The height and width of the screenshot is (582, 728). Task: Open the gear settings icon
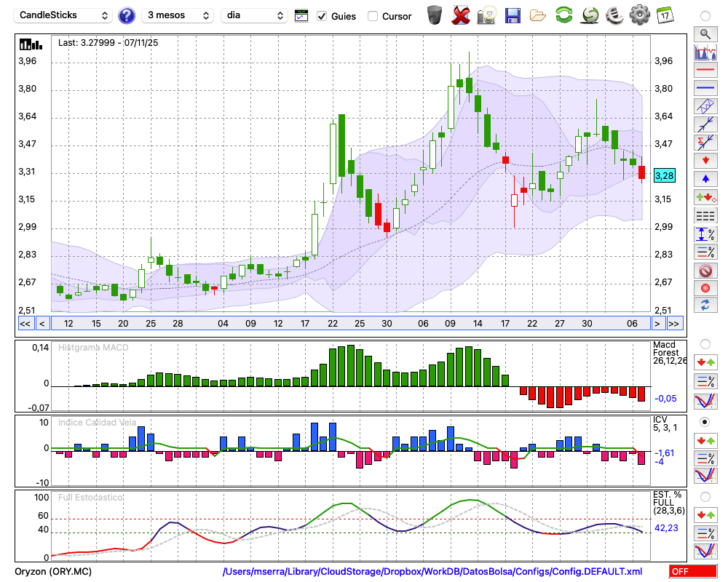[x=639, y=15]
